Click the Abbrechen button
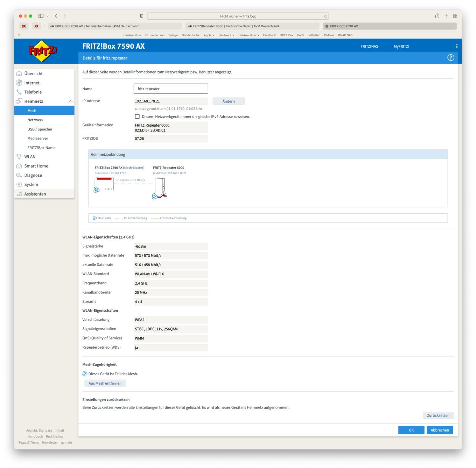The height and width of the screenshot is (468, 476). click(x=440, y=430)
